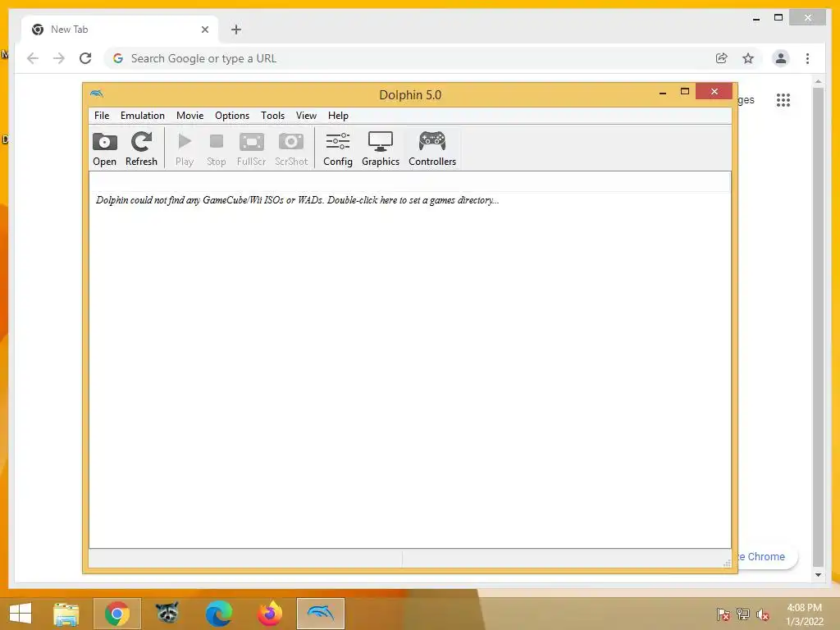This screenshot has height=630, width=840.
Task: Open Chrome's three-dot menu
Action: [807, 58]
